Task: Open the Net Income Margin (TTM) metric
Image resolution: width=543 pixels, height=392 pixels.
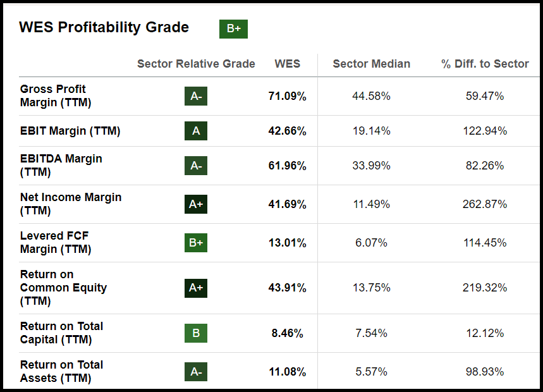Action: point(71,204)
